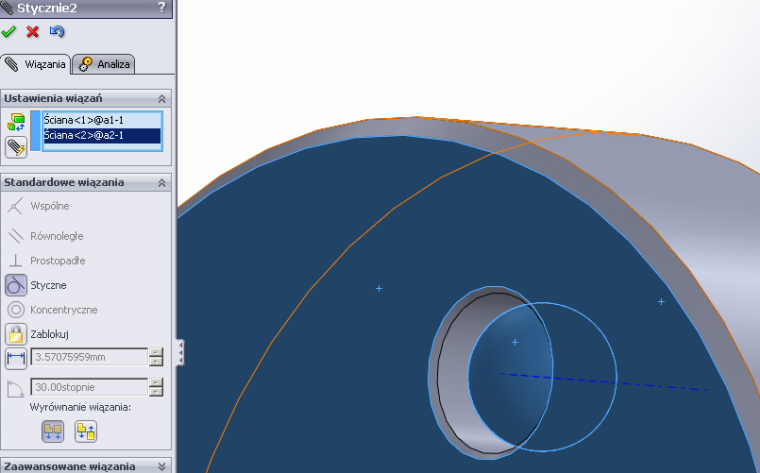Collapse the Ustawienia wiązań section
Screen dimensions: 760x473
[162, 99]
